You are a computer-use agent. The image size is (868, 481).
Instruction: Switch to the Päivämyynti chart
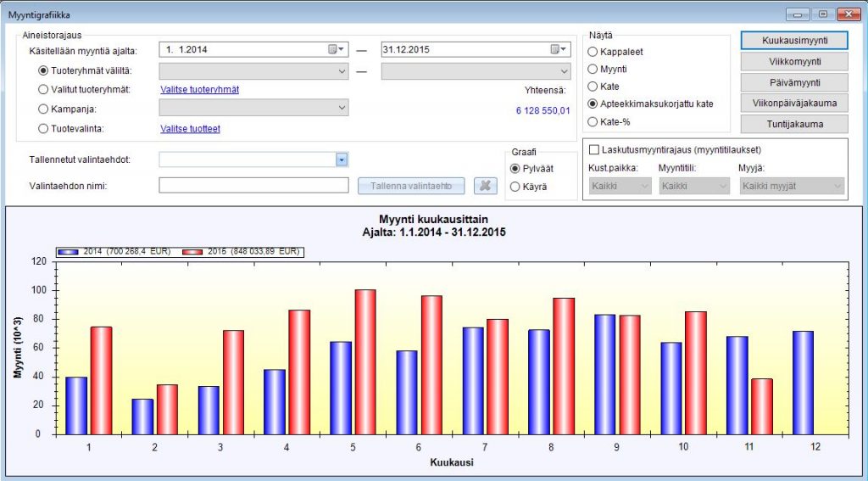(x=795, y=82)
